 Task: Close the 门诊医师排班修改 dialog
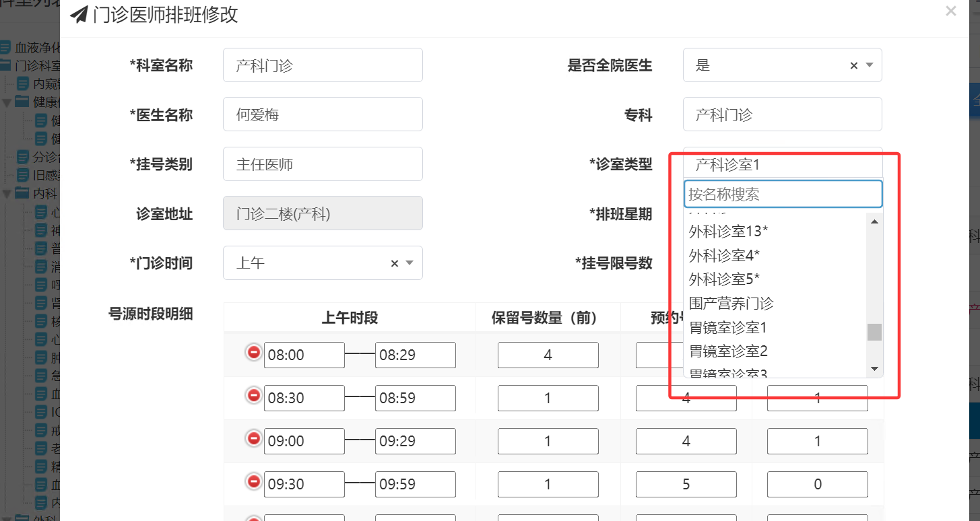[950, 11]
